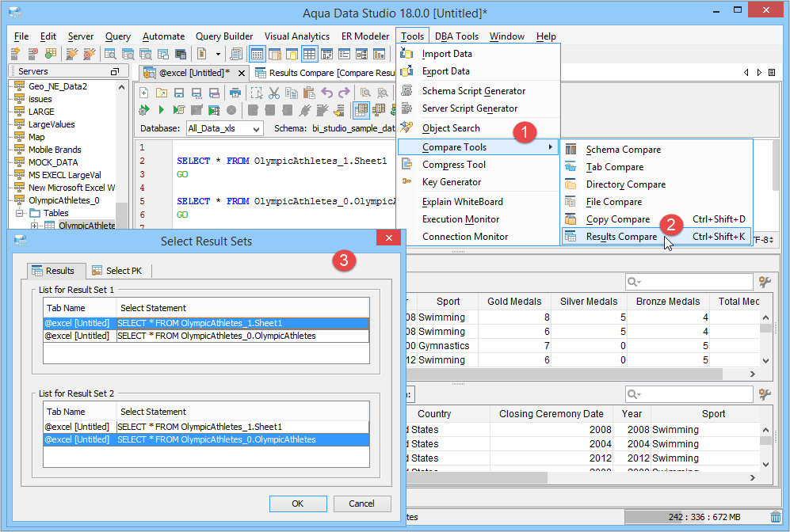Click the Gold Medals column header
This screenshot has height=532, width=790.
click(x=514, y=302)
